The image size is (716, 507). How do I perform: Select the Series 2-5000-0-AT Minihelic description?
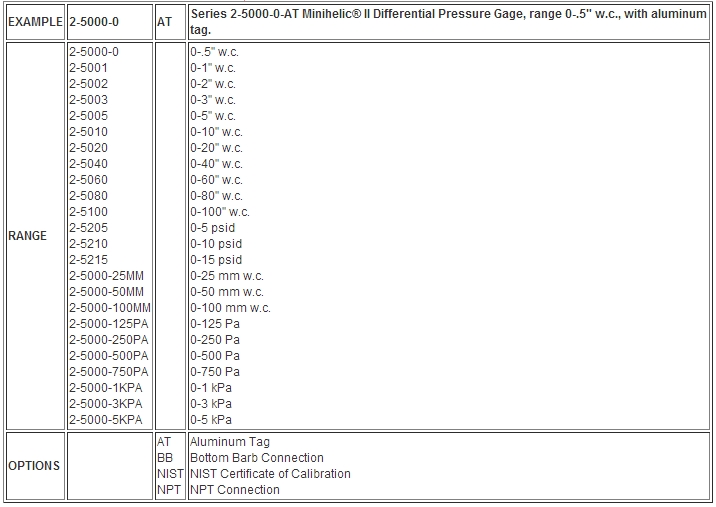pyautogui.click(x=448, y=22)
